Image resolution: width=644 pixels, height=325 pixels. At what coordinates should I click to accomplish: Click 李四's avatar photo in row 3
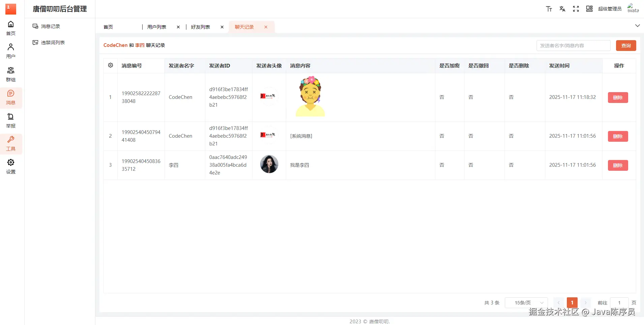pos(269,164)
